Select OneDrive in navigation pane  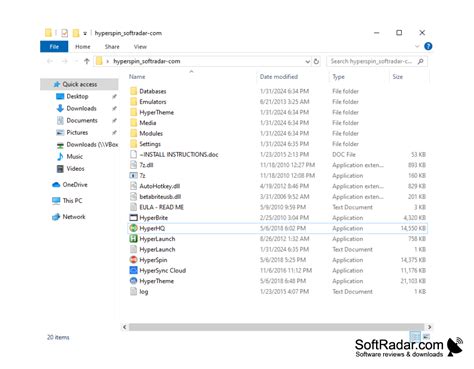pyautogui.click(x=75, y=184)
